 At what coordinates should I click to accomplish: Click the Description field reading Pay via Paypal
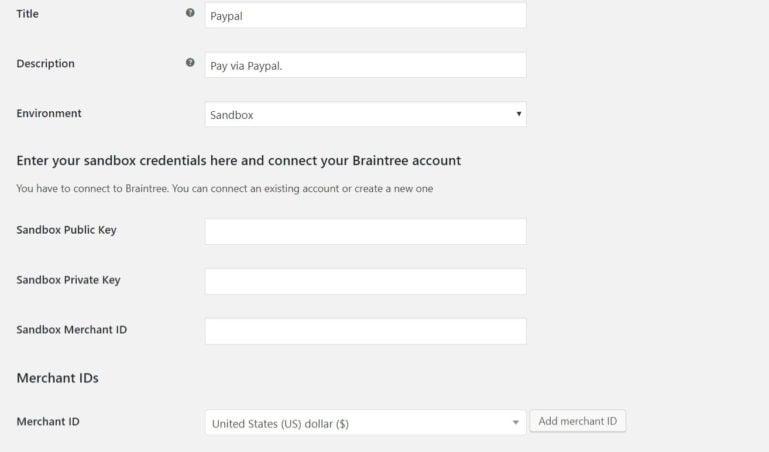pyautogui.click(x=365, y=65)
